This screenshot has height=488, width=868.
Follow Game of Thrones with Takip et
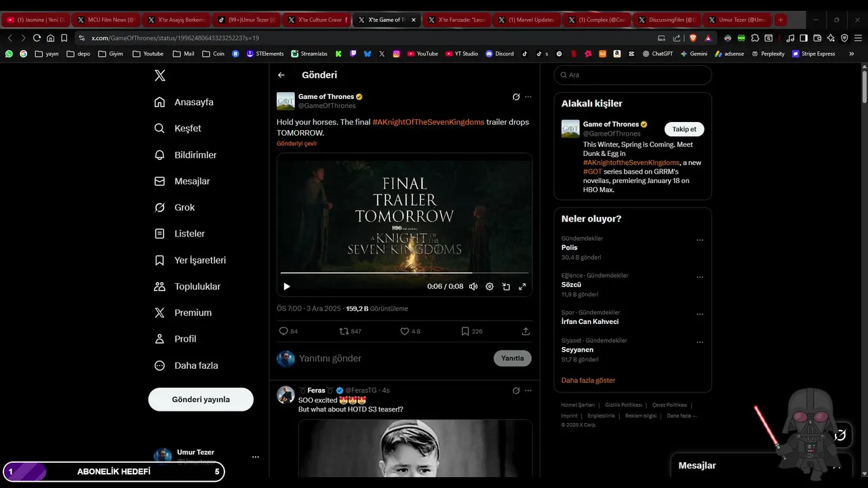point(684,129)
